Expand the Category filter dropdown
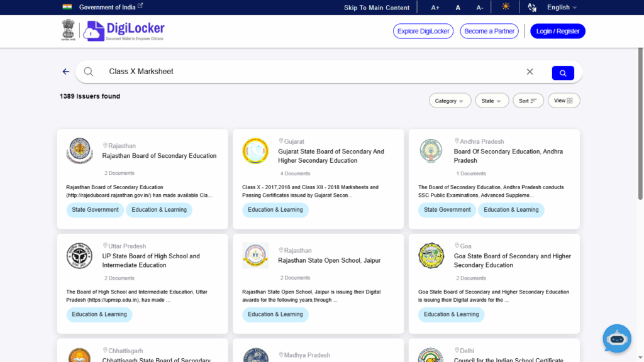 tap(450, 101)
